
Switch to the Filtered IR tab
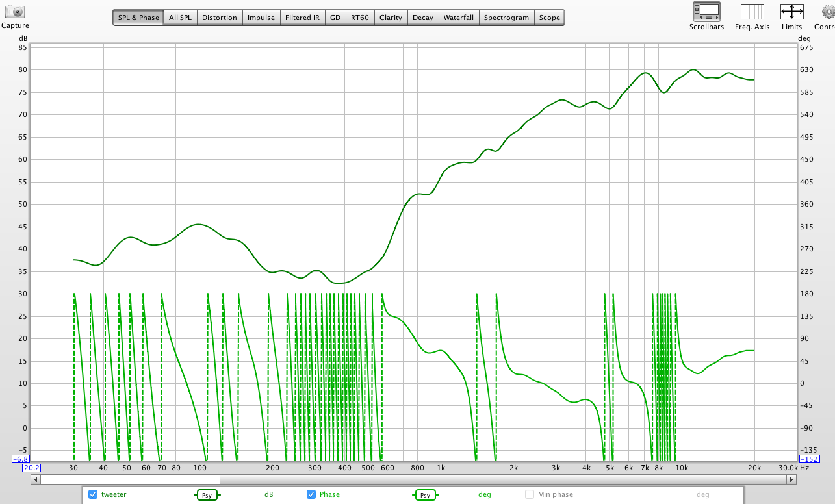[302, 18]
